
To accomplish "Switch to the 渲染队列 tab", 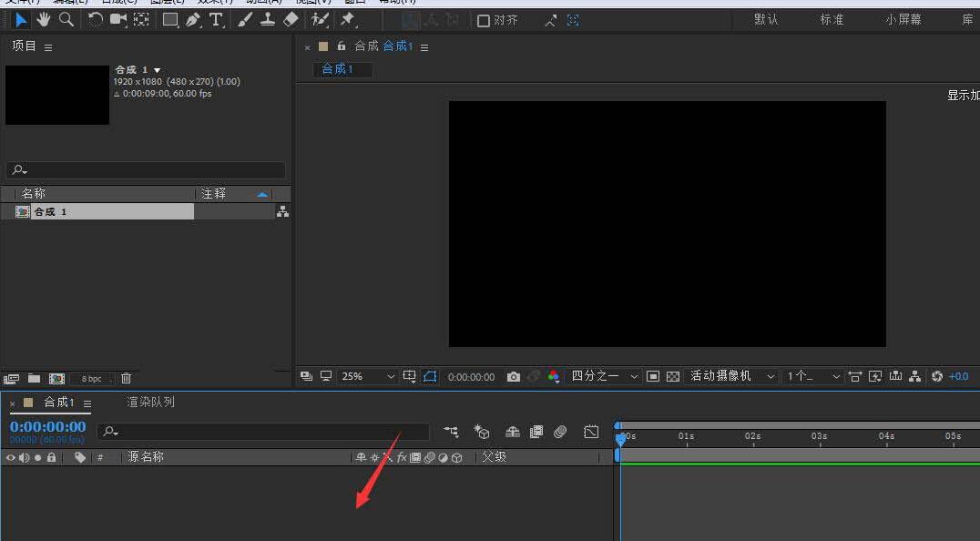I will click(x=150, y=403).
